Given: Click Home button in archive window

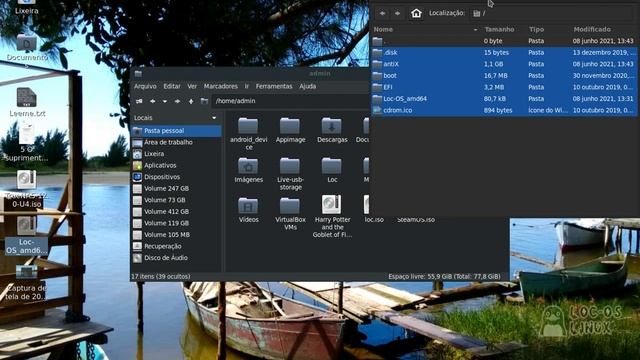Looking at the screenshot, I should 416,13.
